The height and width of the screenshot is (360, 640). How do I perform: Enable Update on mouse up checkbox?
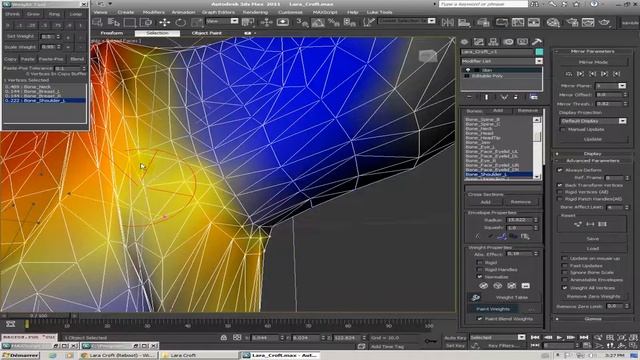pyautogui.click(x=564, y=258)
